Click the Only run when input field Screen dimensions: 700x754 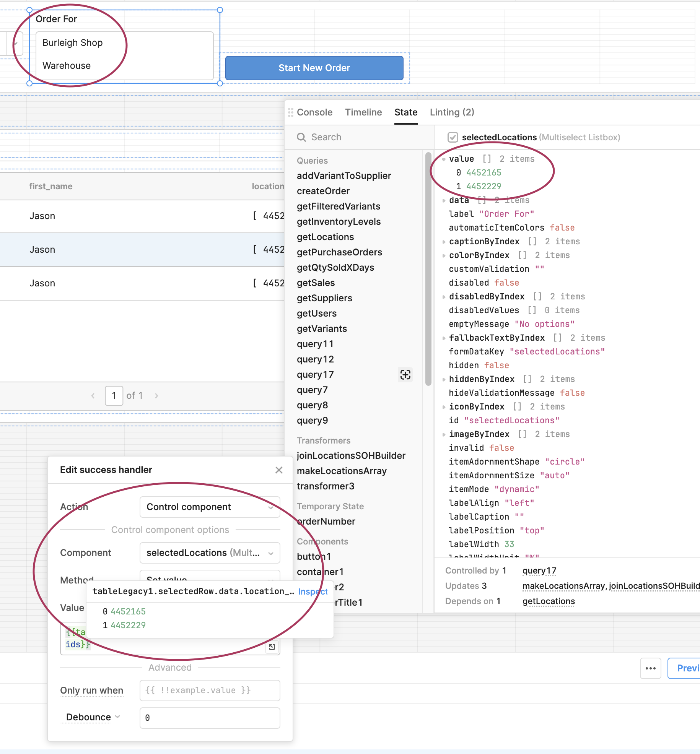[210, 691]
